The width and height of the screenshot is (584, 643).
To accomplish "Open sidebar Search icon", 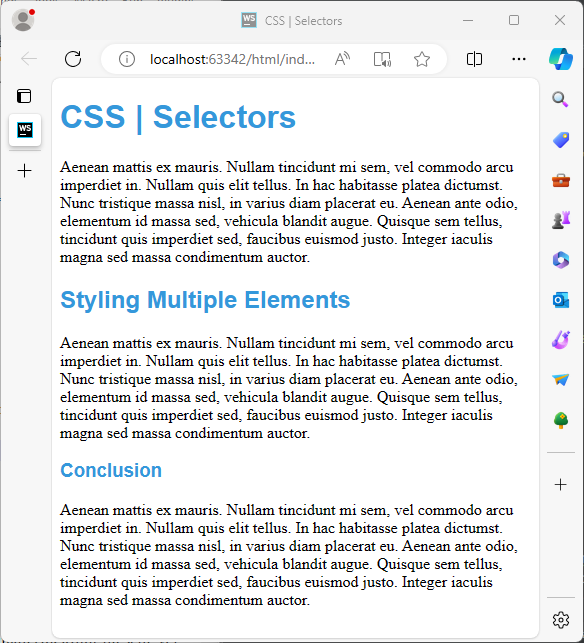I will pos(560,99).
